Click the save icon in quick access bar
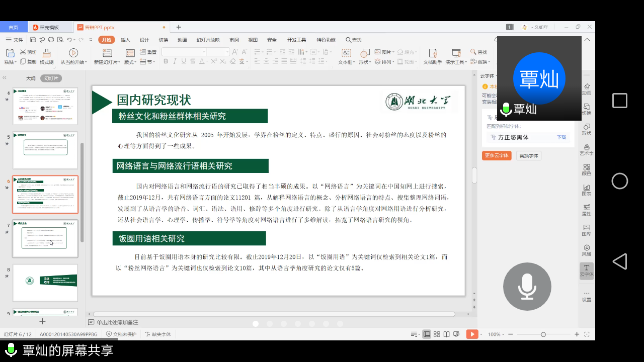The image size is (644, 362). coord(33,40)
